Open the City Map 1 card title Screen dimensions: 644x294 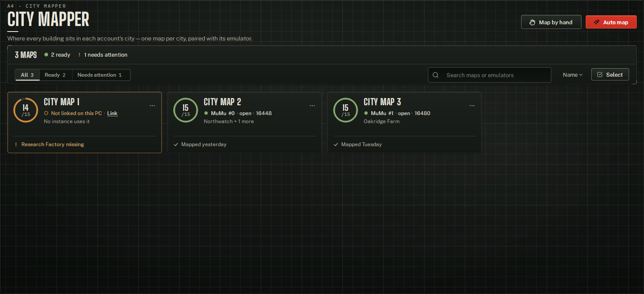[62, 102]
